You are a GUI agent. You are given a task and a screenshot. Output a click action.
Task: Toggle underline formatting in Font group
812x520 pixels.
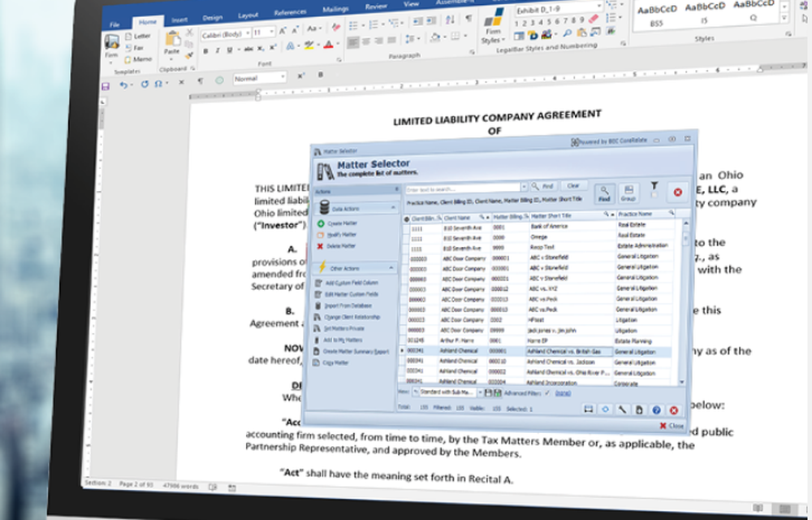pyautogui.click(x=230, y=50)
